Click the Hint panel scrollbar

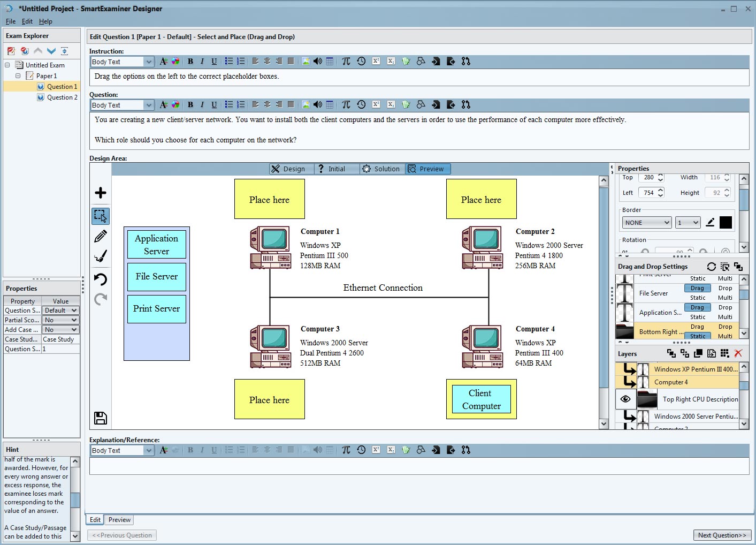click(x=75, y=499)
